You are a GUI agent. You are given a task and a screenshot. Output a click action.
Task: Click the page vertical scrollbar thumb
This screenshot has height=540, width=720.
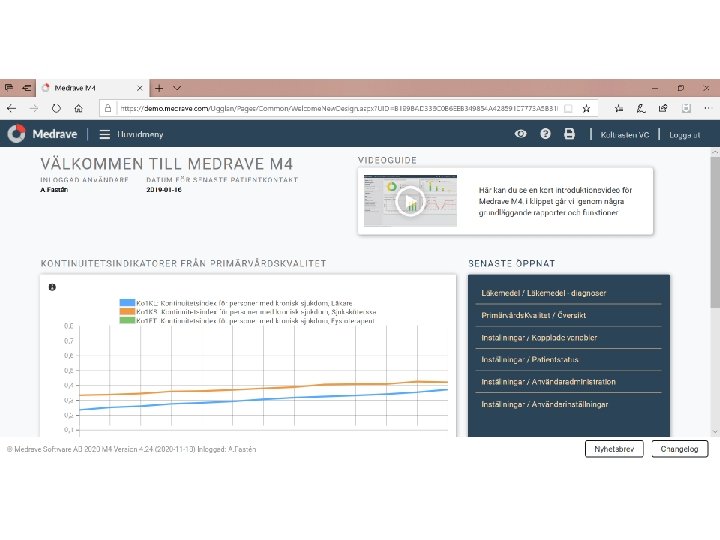pos(715,232)
